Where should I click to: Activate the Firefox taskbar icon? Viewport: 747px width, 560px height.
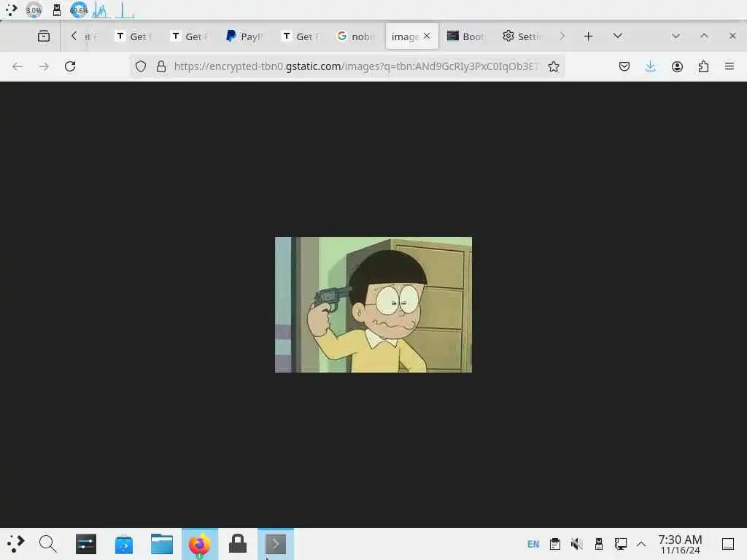click(200, 544)
